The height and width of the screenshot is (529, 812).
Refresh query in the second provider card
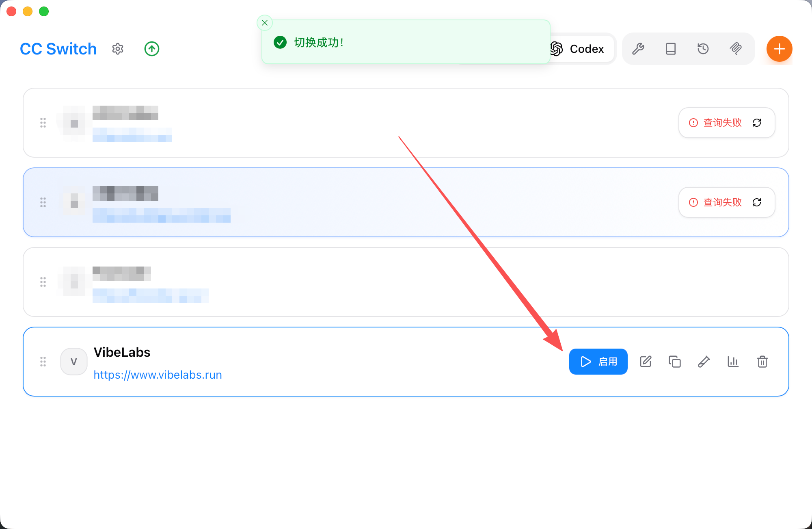pos(757,202)
